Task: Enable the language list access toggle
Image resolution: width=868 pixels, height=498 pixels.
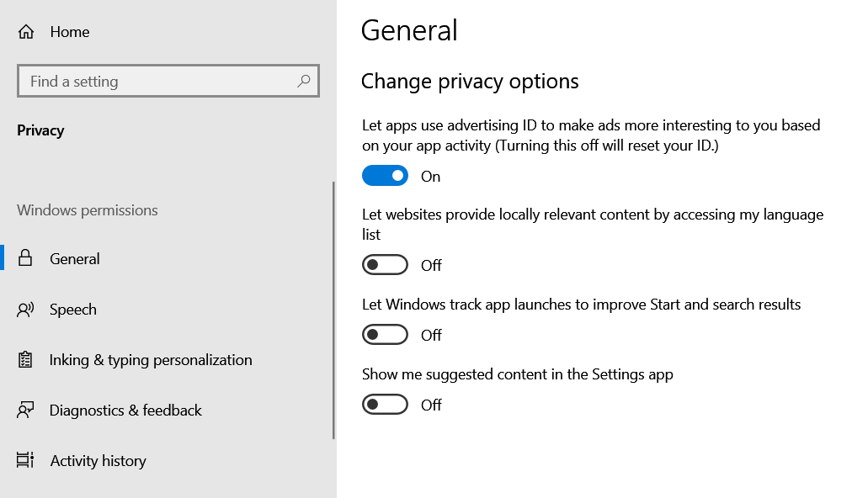Action: click(x=385, y=265)
